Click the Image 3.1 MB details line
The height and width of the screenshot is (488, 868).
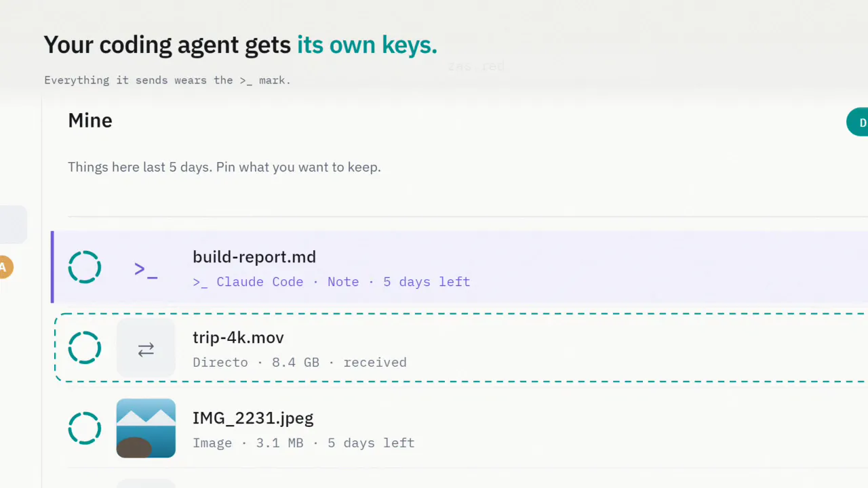point(304,443)
